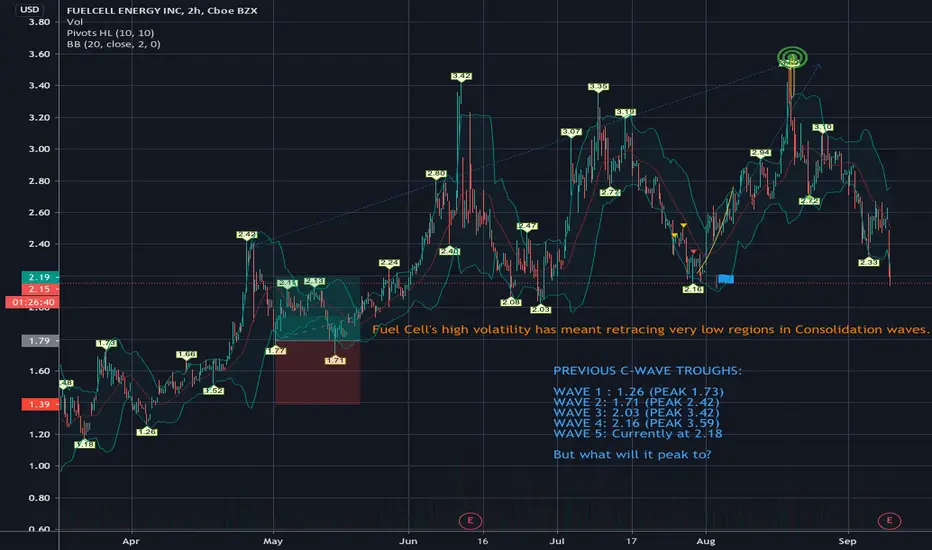This screenshot has height=550, width=932.
Task: Click the gray 1.79 price axis label
Action: coord(40,341)
